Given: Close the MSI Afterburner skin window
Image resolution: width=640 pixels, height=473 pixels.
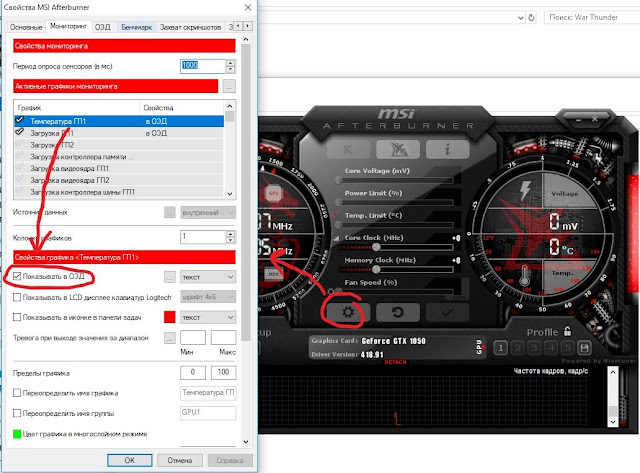Looking at the screenshot, I should point(595,119).
